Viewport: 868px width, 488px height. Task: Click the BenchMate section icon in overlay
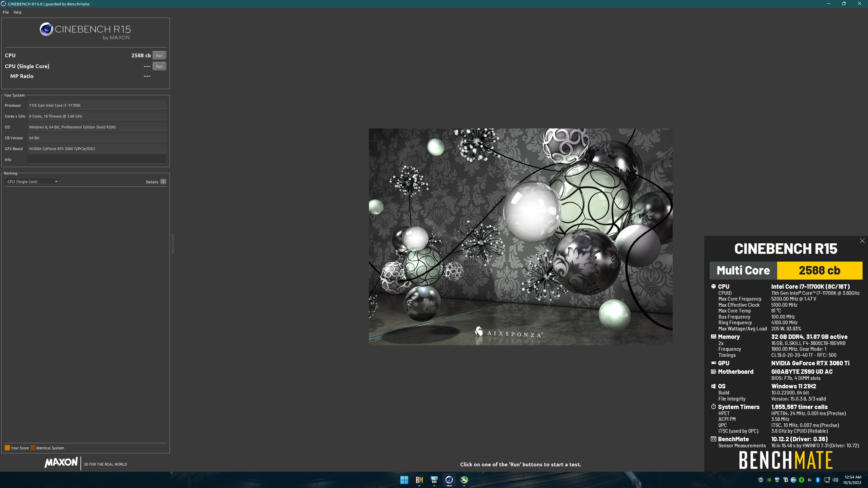(713, 439)
